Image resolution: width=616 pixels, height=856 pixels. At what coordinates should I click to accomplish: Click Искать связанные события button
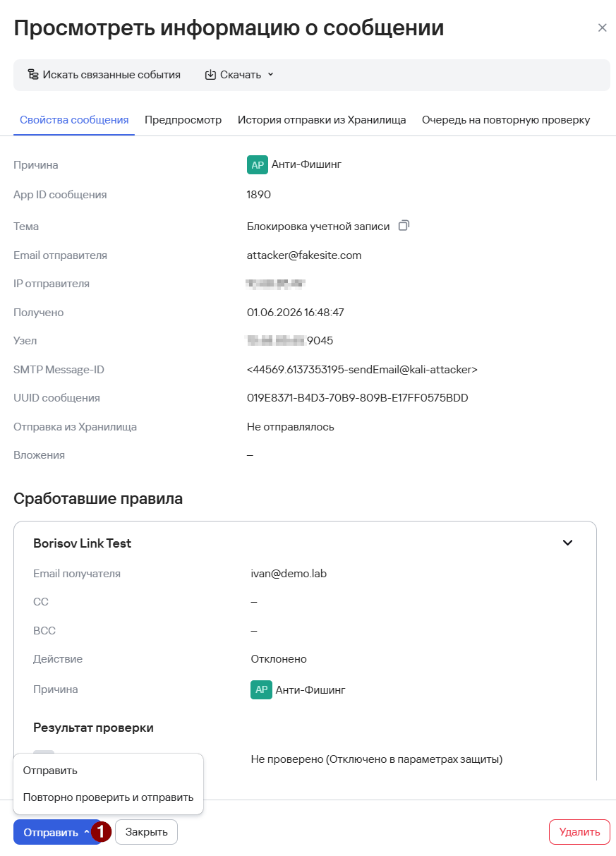pos(104,75)
